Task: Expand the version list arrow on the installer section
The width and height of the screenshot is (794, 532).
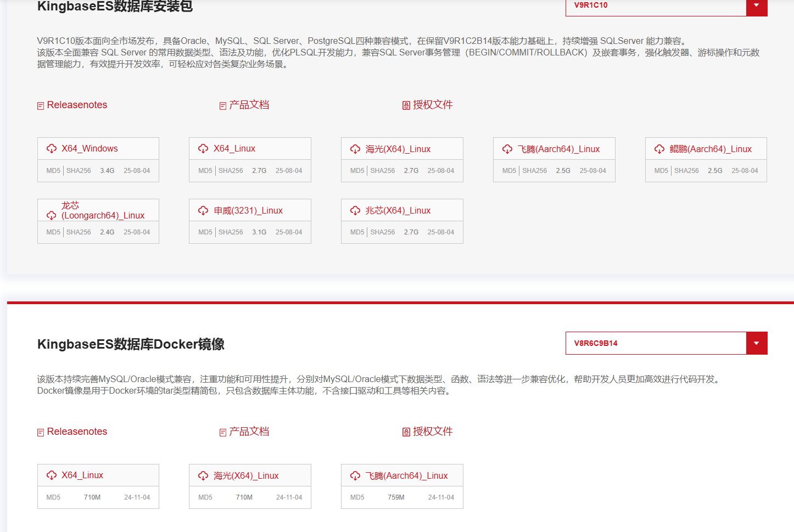Action: (x=757, y=8)
